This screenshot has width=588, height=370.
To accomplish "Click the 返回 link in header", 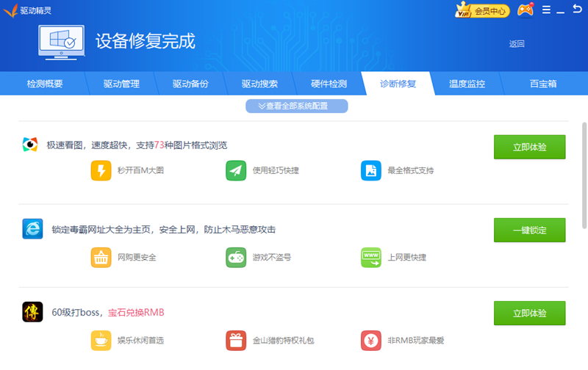I will click(517, 44).
